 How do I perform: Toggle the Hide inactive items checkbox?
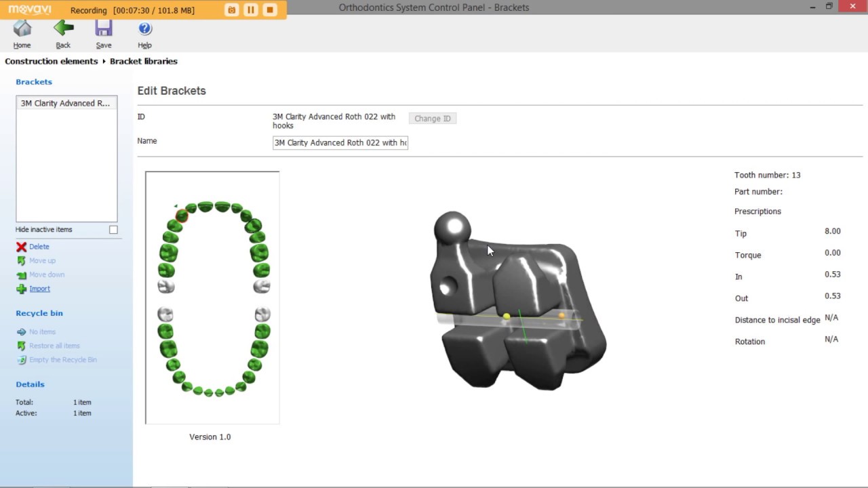click(113, 230)
